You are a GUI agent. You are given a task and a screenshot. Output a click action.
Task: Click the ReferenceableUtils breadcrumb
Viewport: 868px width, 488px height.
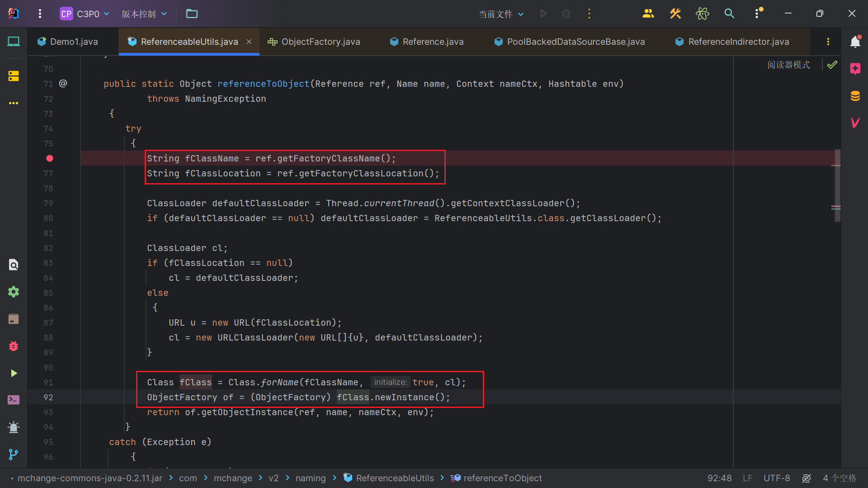389,478
